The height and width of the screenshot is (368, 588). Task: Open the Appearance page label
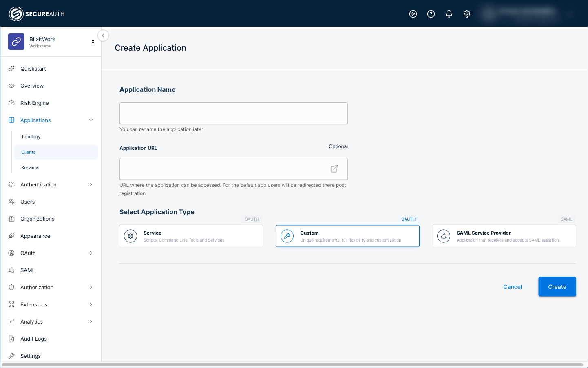(x=35, y=236)
